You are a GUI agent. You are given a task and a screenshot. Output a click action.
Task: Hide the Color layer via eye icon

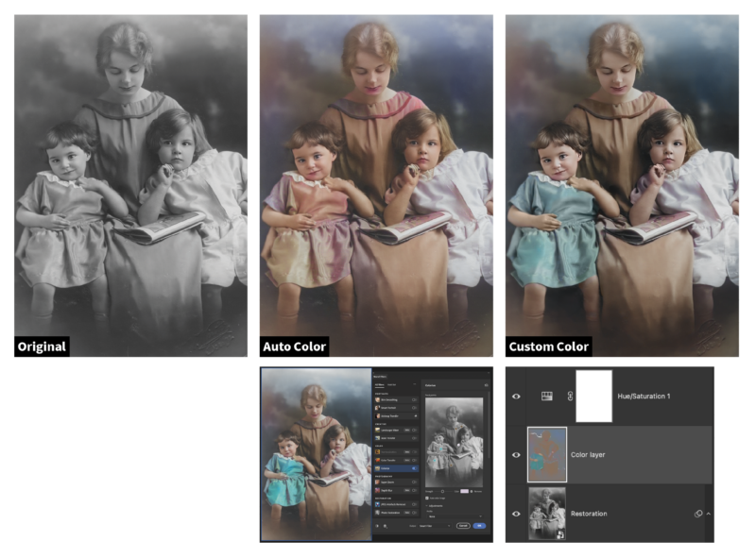[x=516, y=454]
